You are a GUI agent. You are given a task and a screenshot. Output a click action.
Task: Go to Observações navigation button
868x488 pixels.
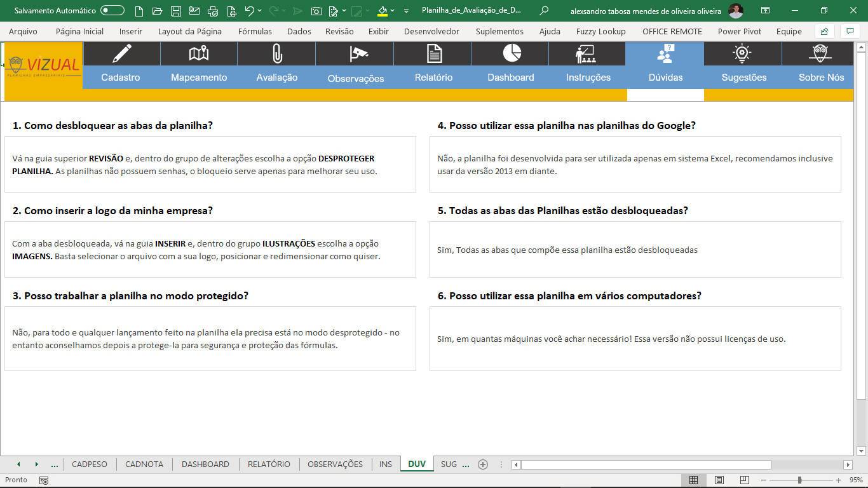[x=356, y=78]
